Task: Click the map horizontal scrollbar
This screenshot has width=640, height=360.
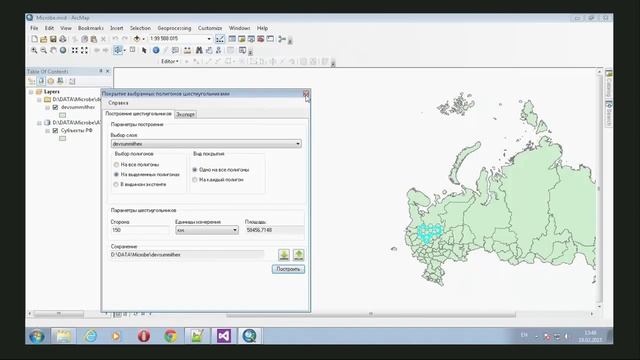Action: pyautogui.click(x=371, y=315)
